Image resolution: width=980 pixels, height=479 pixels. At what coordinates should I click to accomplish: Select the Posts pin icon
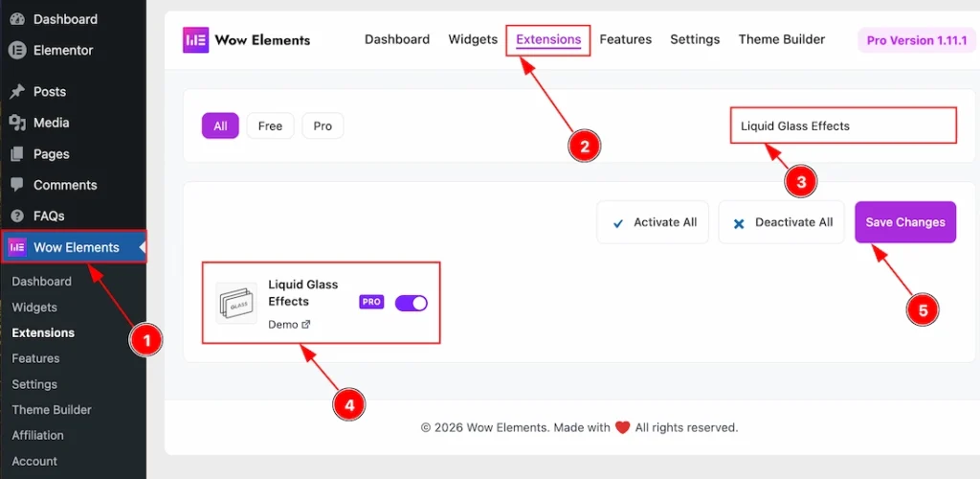17,92
